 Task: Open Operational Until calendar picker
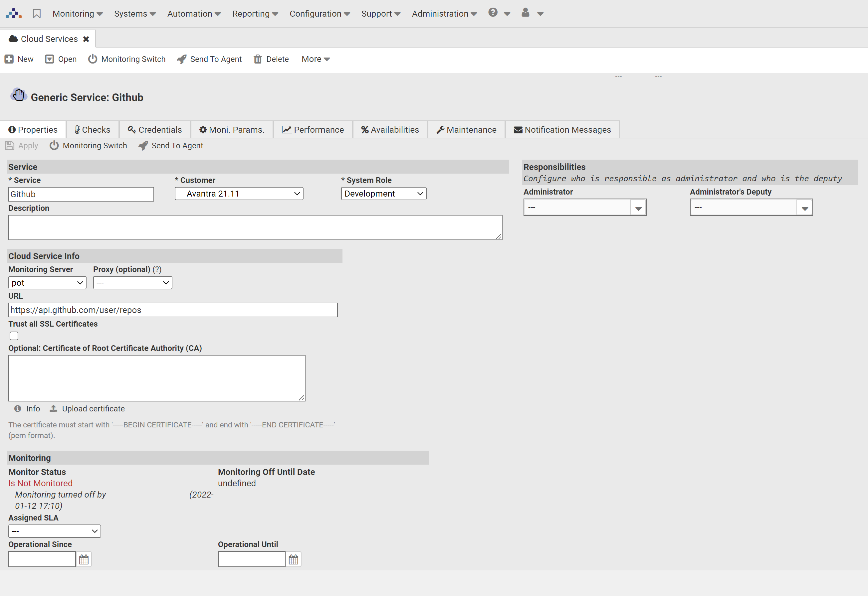[294, 559]
